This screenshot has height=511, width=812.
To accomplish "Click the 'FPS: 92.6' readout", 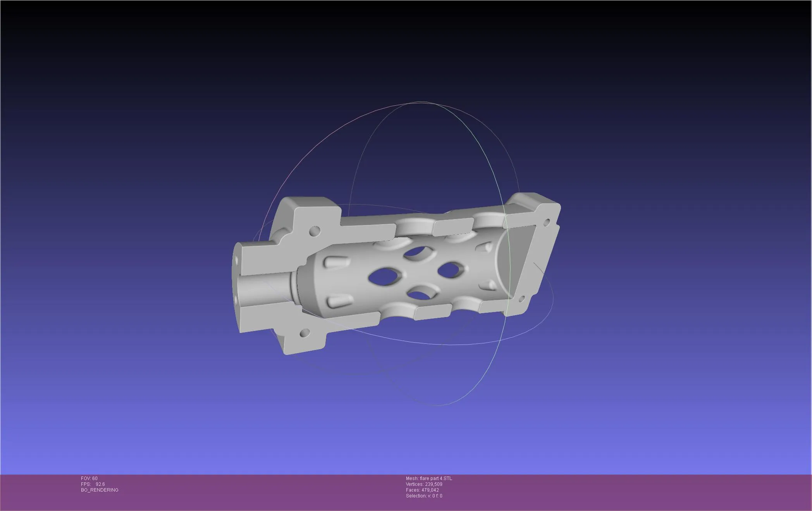I will point(93,484).
